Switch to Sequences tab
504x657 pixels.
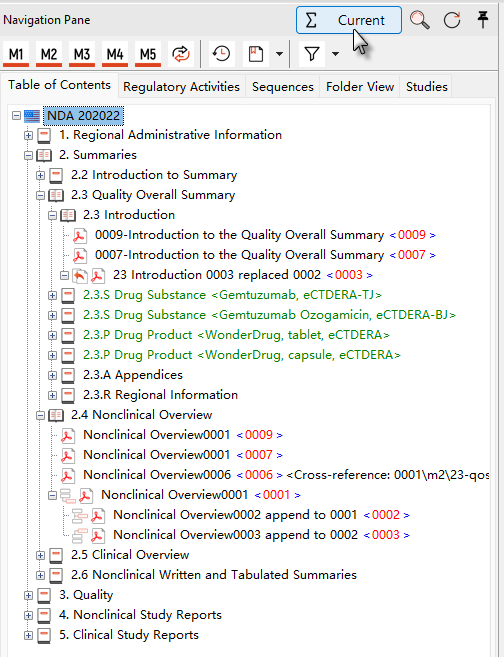click(283, 87)
